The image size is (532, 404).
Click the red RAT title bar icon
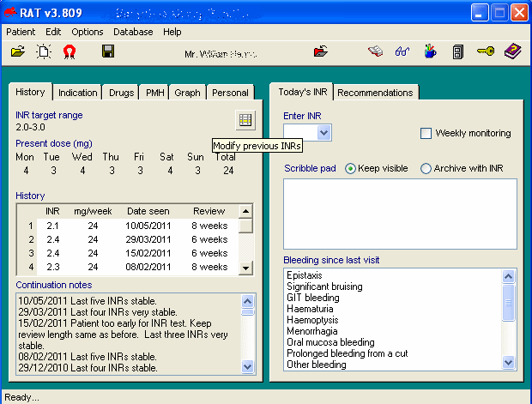click(10, 13)
